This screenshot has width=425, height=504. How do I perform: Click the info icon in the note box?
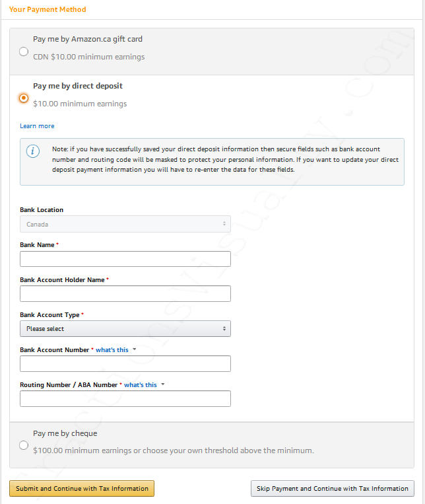(33, 151)
